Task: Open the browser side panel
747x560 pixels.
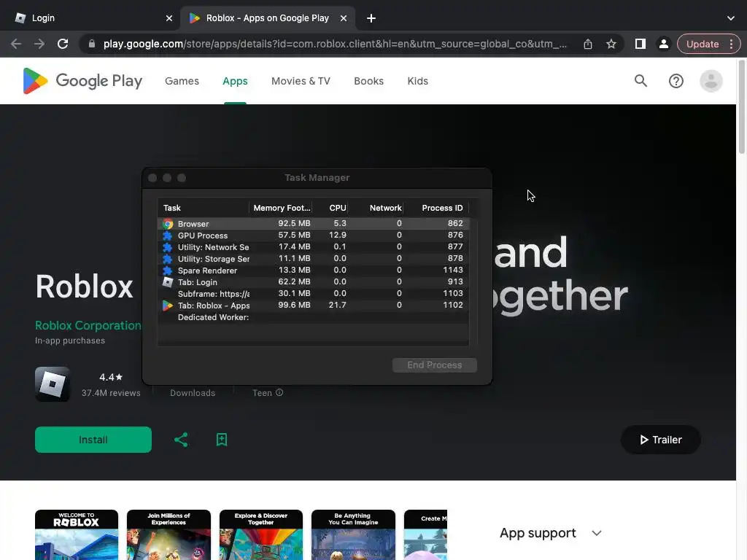Action: [640, 44]
